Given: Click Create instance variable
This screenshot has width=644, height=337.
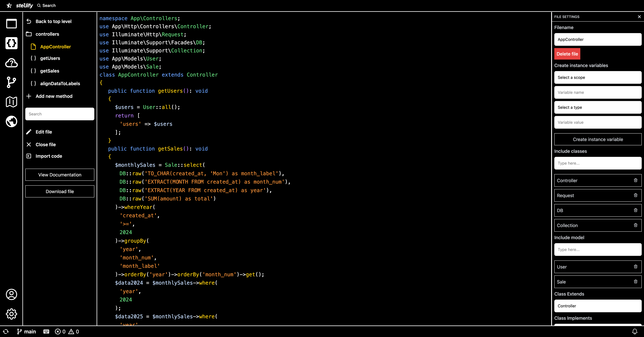Looking at the screenshot, I should (598, 139).
